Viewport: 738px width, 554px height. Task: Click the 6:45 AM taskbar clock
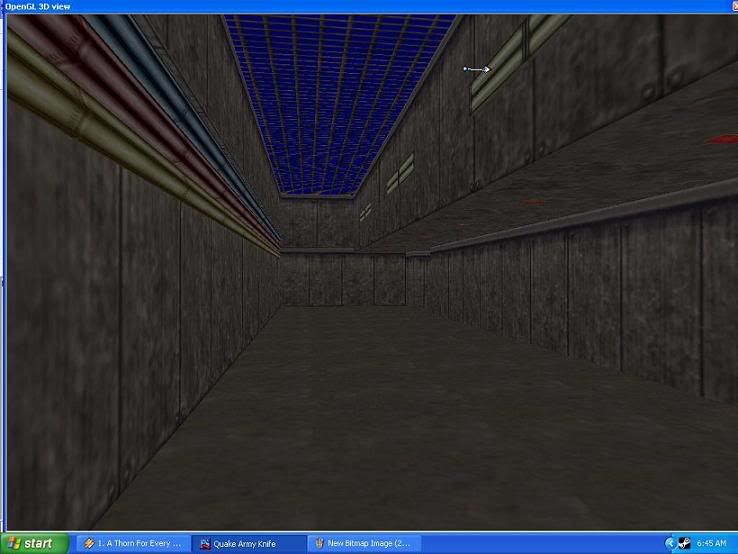pyautogui.click(x=712, y=543)
